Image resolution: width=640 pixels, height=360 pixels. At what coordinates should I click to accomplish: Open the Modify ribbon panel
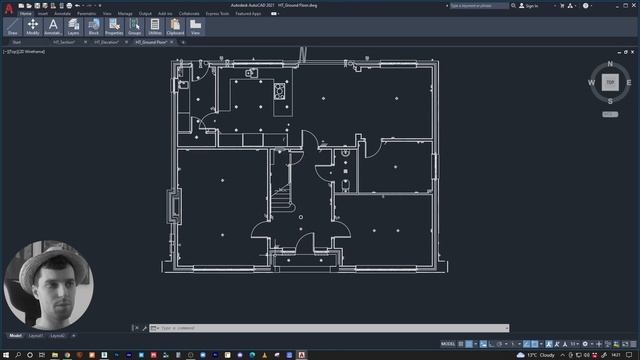pyautogui.click(x=33, y=27)
